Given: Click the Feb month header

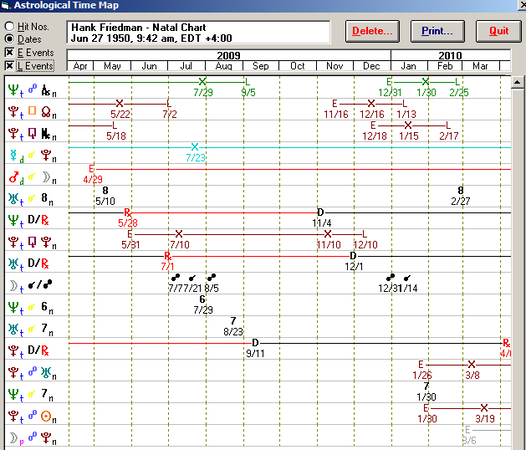Looking at the screenshot, I should [445, 66].
